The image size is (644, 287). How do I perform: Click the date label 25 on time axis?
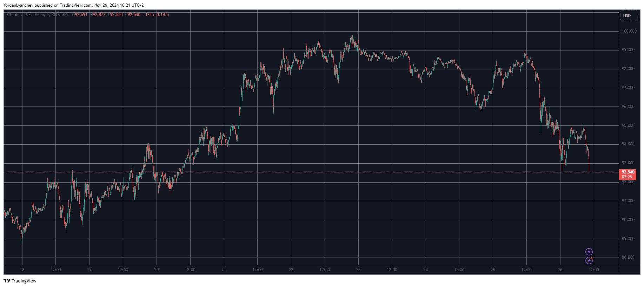point(493,270)
